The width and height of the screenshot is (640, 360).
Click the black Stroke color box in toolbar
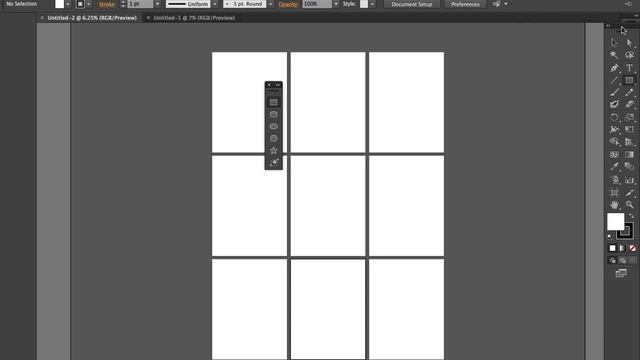(629, 234)
